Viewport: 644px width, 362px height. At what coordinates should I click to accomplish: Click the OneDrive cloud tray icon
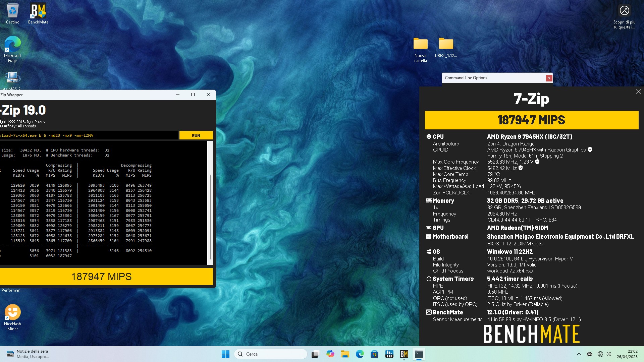pyautogui.click(x=589, y=354)
